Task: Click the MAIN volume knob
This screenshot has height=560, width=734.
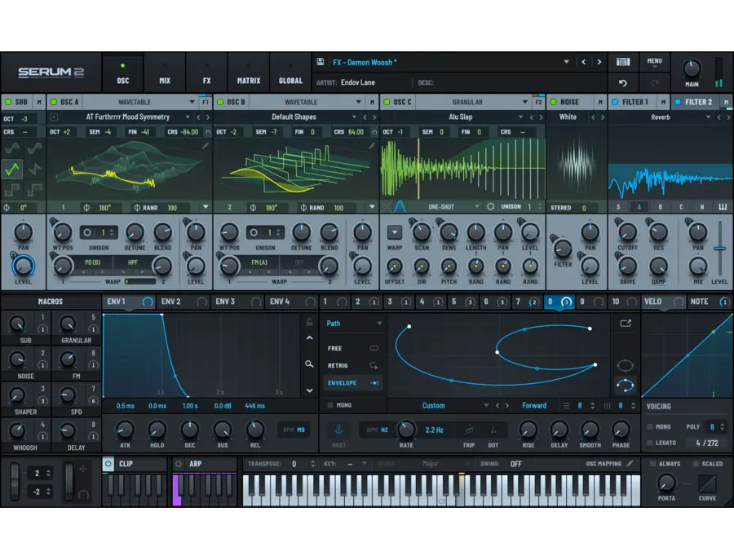Action: coord(692,68)
